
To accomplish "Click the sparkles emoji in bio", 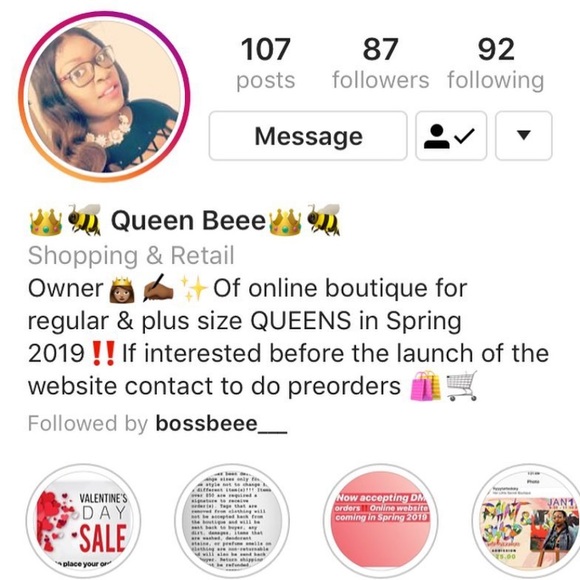I will click(194, 288).
